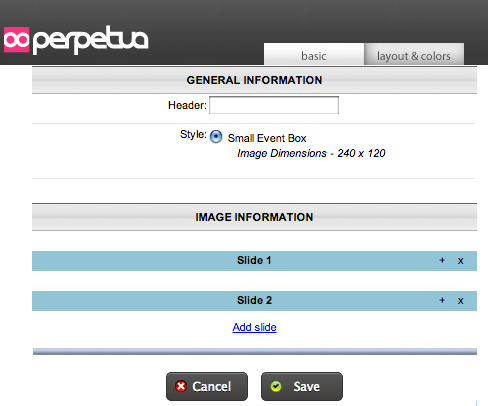The height and width of the screenshot is (406, 488).
Task: Remove Slide 1 using its x icon
Action: pos(460,261)
